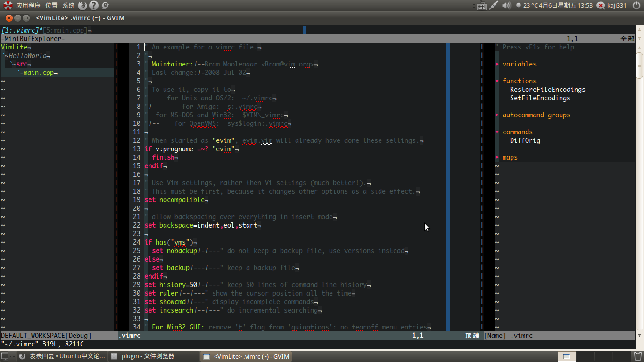Open the 应用程序 applications menu
This screenshot has width=644, height=362.
(x=28, y=6)
